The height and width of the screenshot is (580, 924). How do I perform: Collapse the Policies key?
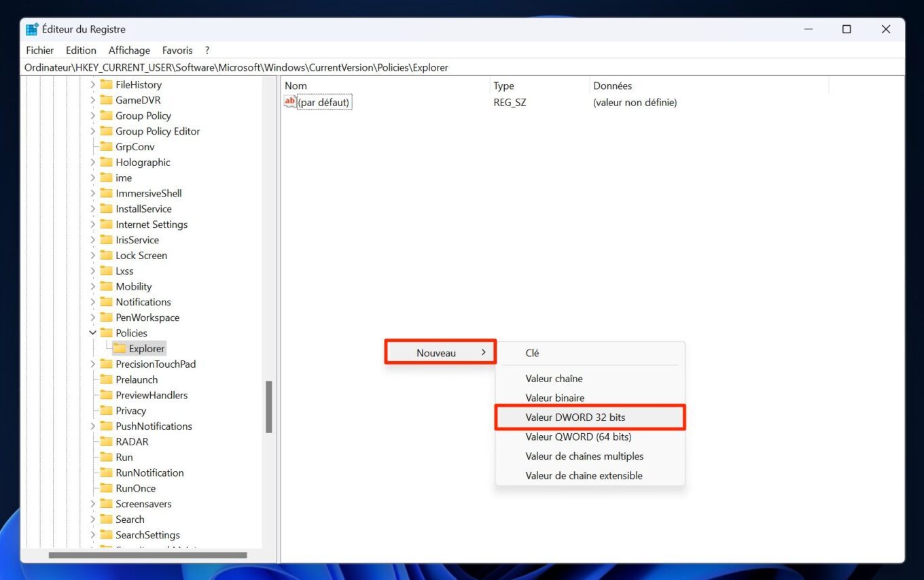coord(93,333)
